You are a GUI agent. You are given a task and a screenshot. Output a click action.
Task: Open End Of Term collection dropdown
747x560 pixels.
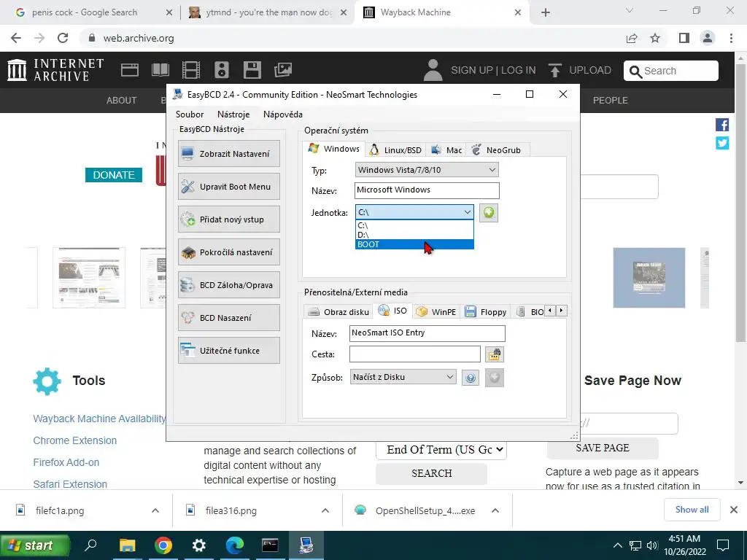click(x=441, y=449)
